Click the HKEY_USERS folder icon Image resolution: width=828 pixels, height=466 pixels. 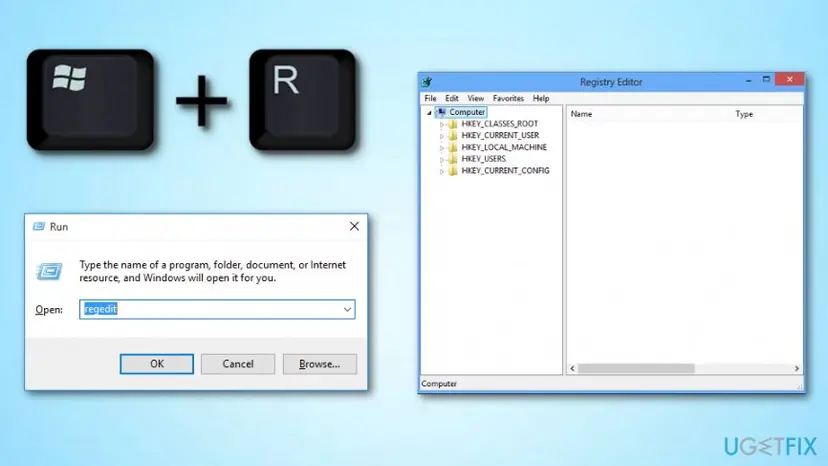click(453, 159)
